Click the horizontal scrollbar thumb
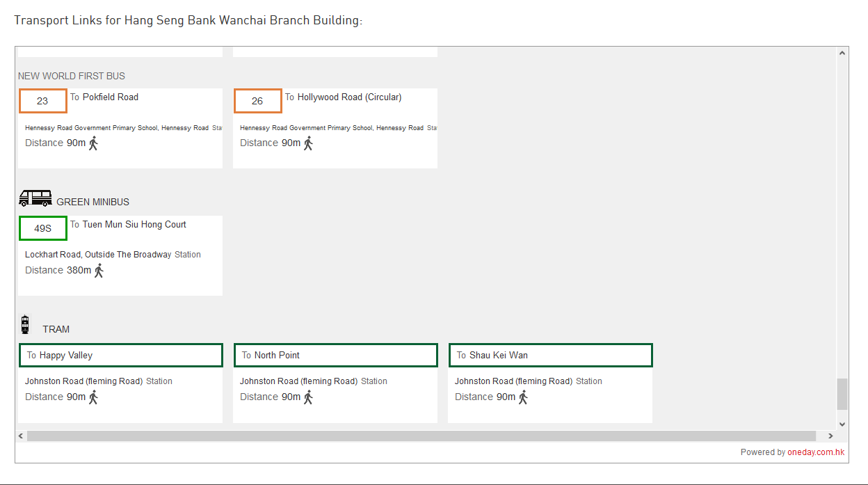The height and width of the screenshot is (485, 868). (x=422, y=436)
